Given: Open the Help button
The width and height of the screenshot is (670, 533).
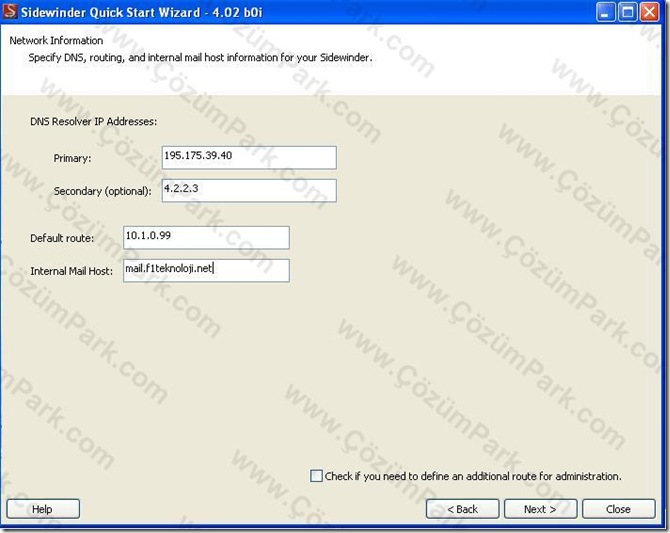Looking at the screenshot, I should (43, 509).
